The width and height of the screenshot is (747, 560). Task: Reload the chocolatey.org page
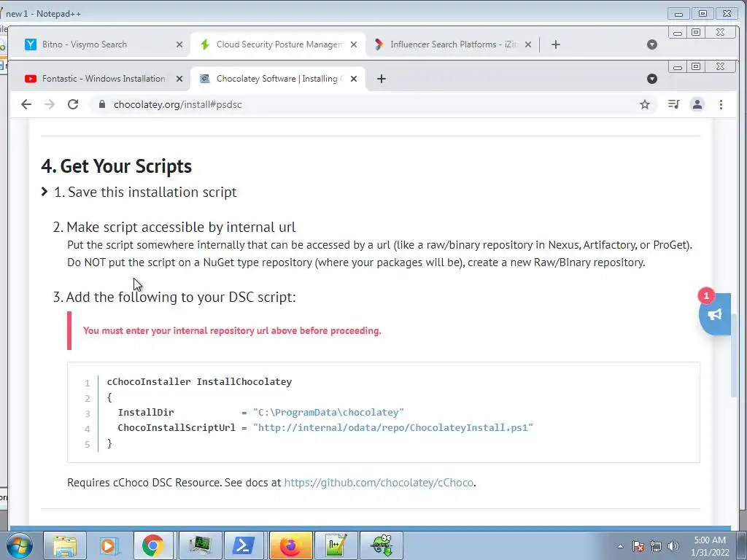pyautogui.click(x=73, y=104)
